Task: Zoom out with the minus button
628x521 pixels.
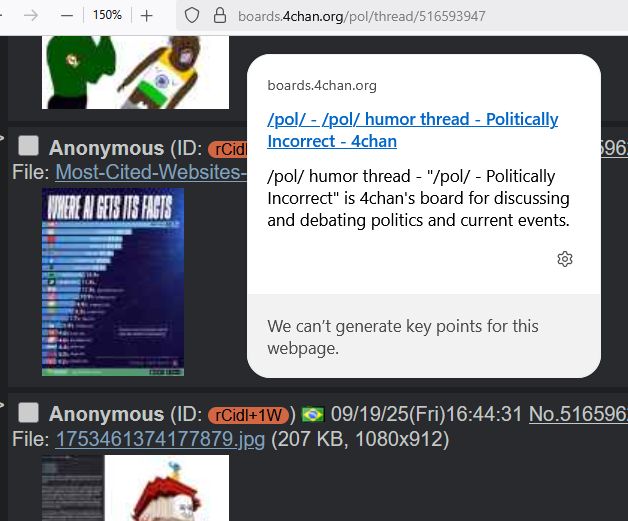Action: (x=67, y=16)
